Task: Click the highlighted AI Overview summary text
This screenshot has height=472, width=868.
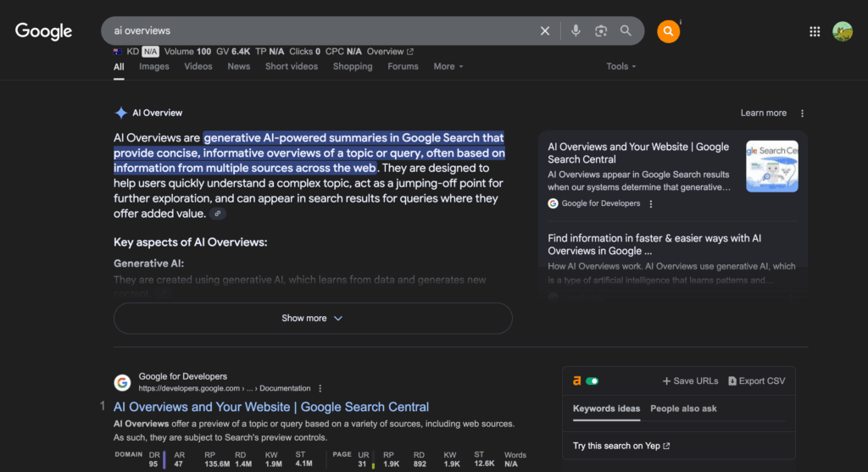Action: coord(309,153)
